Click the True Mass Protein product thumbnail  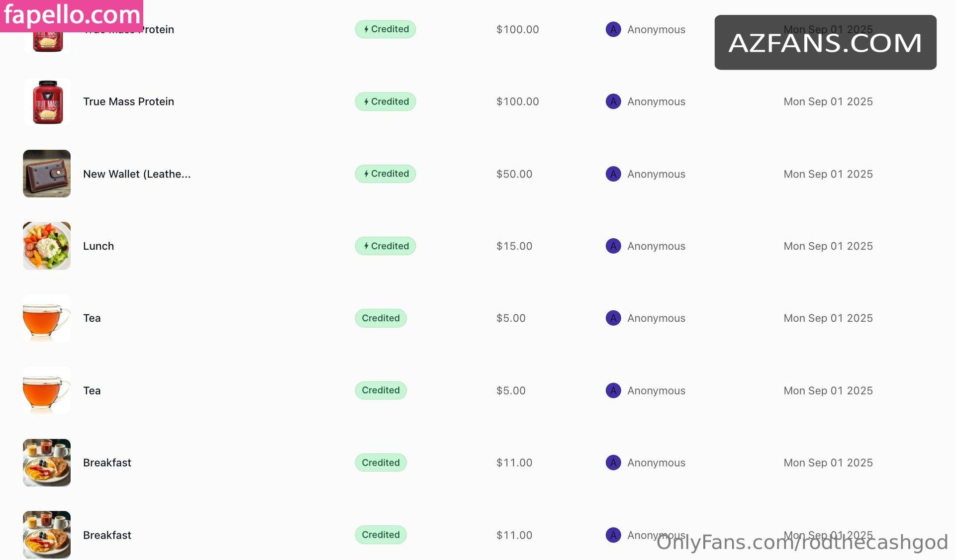pyautogui.click(x=47, y=101)
